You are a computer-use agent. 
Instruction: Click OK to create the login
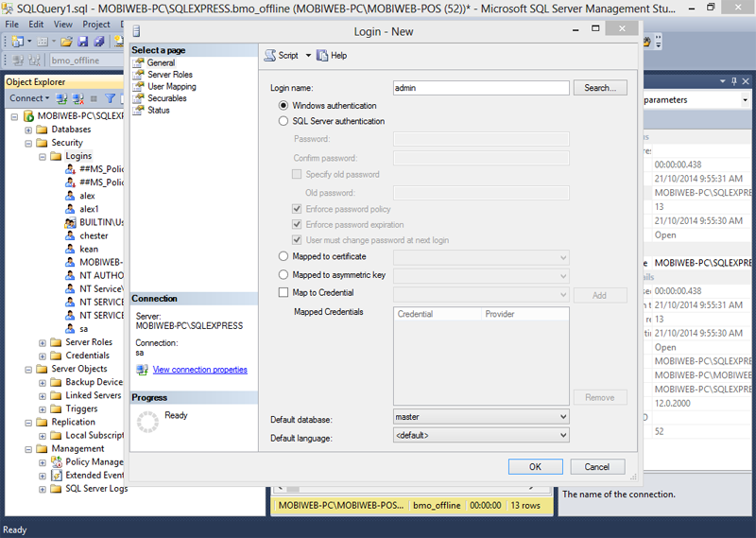(535, 466)
